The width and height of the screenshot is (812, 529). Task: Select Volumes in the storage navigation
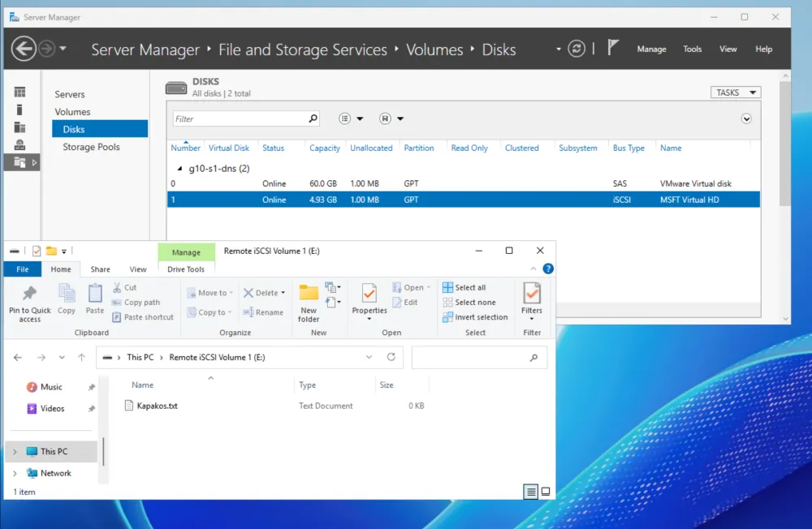tap(72, 112)
